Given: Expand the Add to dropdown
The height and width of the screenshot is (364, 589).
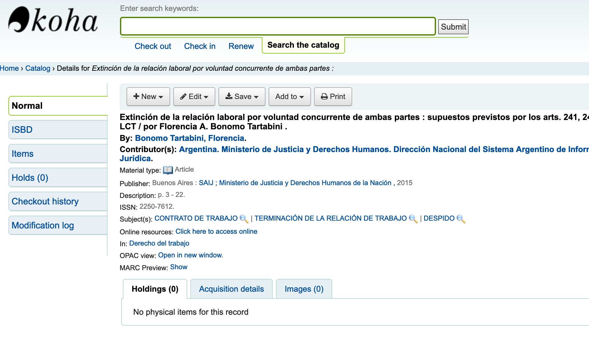Looking at the screenshot, I should (290, 97).
